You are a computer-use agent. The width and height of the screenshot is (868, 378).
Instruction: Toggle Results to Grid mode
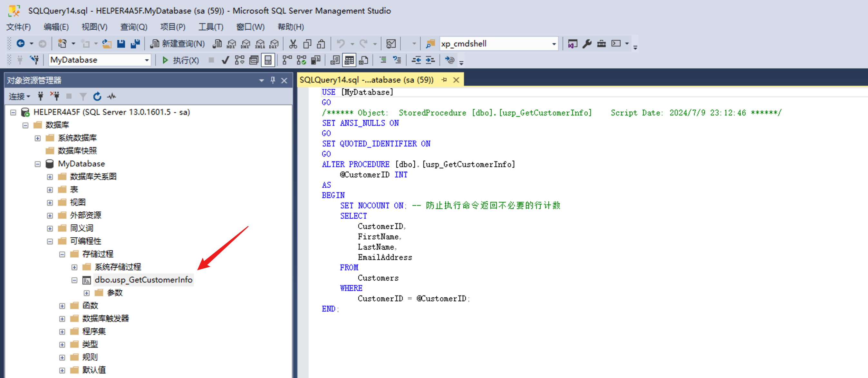(x=349, y=60)
